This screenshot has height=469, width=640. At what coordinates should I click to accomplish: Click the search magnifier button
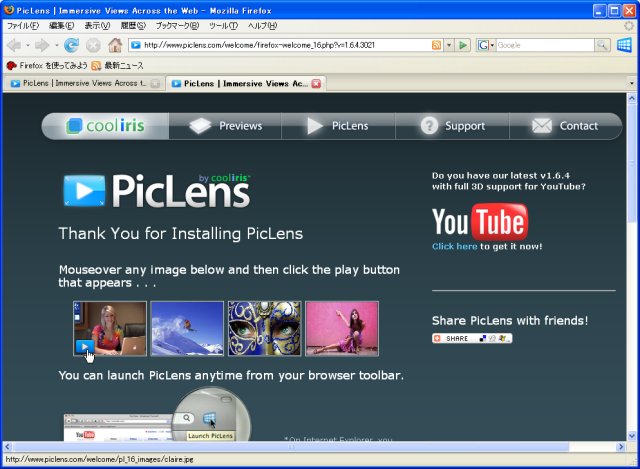point(602,45)
